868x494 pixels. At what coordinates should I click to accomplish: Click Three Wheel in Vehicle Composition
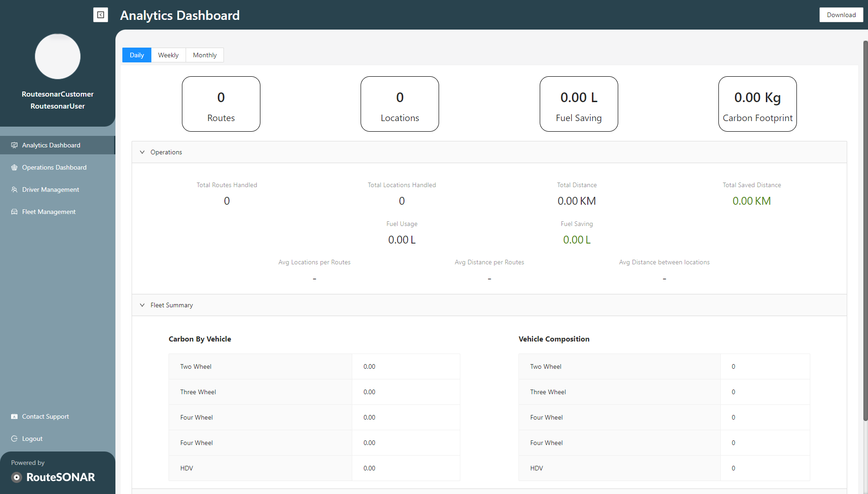pos(548,392)
